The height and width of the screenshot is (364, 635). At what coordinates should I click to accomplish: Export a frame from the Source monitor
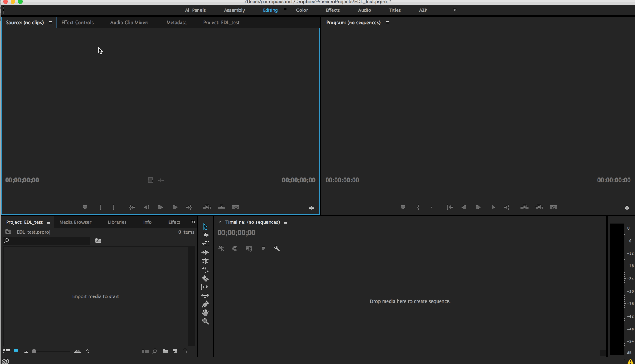(x=236, y=207)
